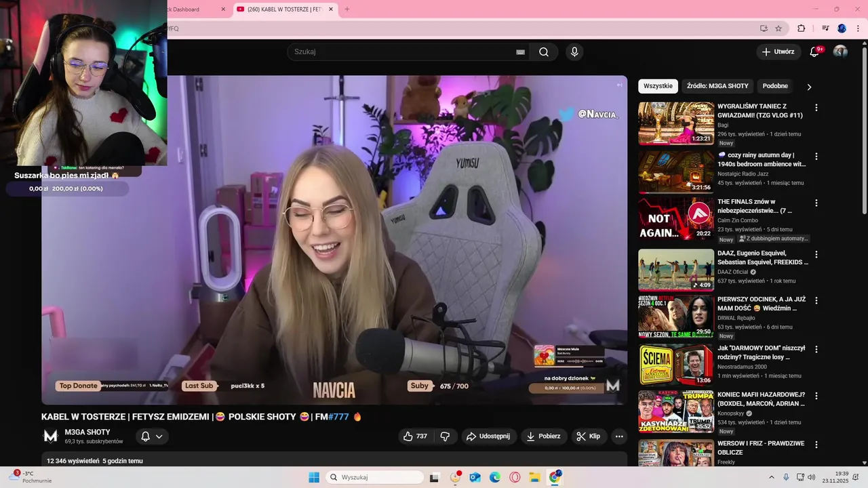
Task: Close the KABEL W TOSTERZE tab
Action: tap(330, 9)
